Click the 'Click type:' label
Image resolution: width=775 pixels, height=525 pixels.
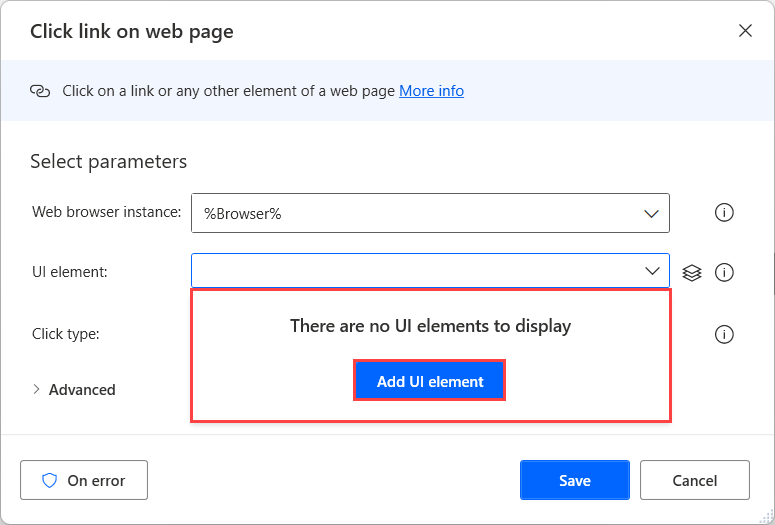(x=66, y=334)
